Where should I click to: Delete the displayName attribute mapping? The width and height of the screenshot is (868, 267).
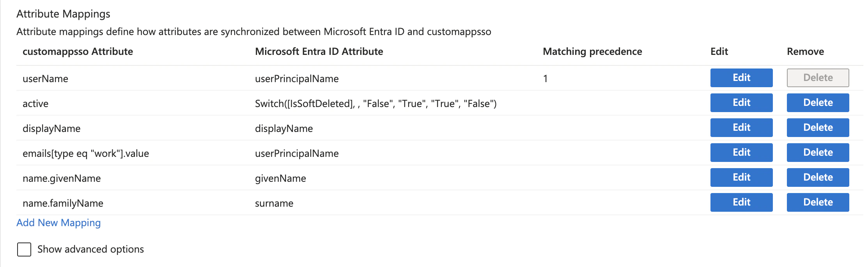click(x=817, y=128)
